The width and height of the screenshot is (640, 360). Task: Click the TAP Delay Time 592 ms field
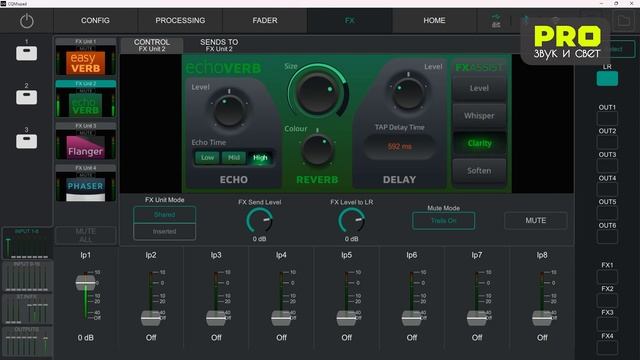[400, 146]
